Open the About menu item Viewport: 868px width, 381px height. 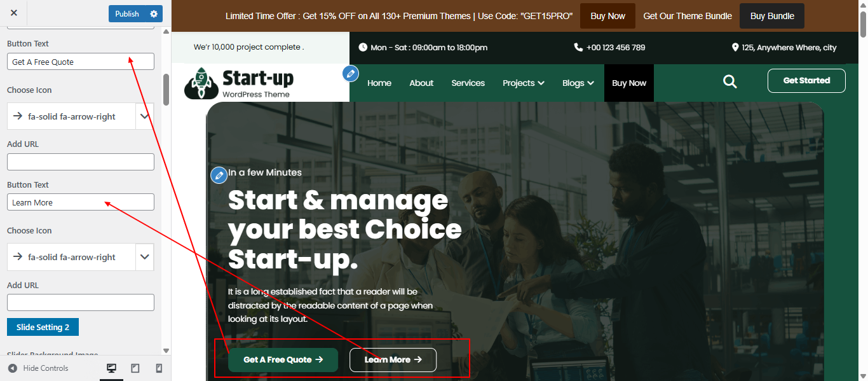coord(421,83)
